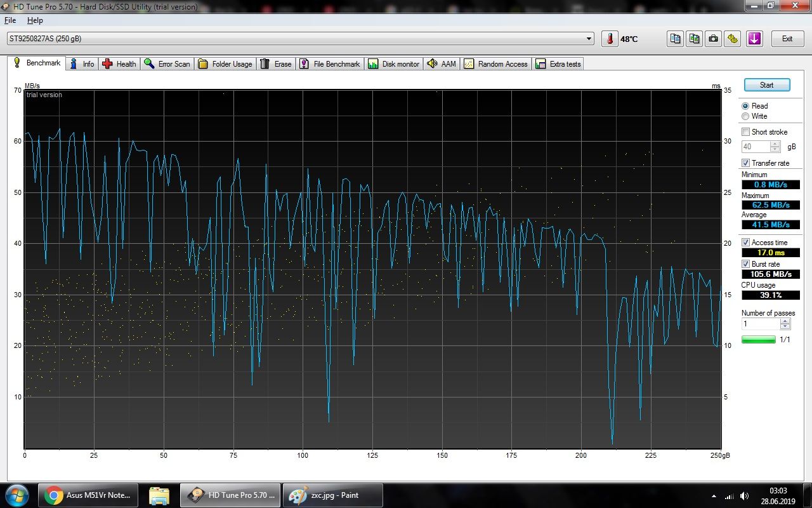Click the 1/1 passes counter text

785,340
